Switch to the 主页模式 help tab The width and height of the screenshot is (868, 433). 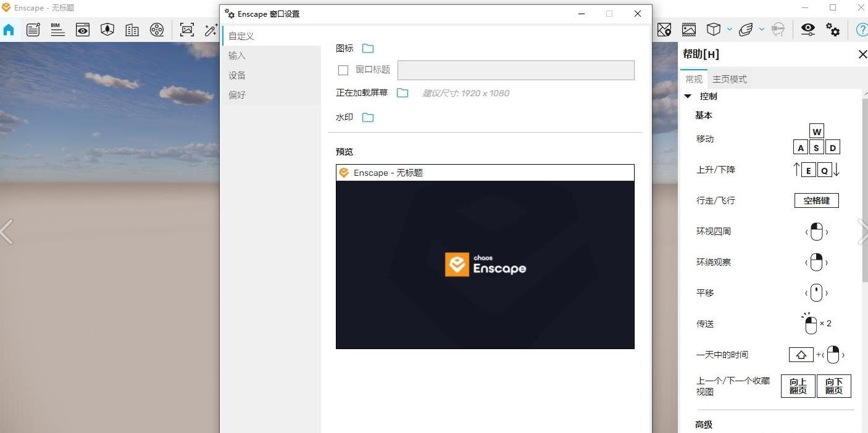730,79
